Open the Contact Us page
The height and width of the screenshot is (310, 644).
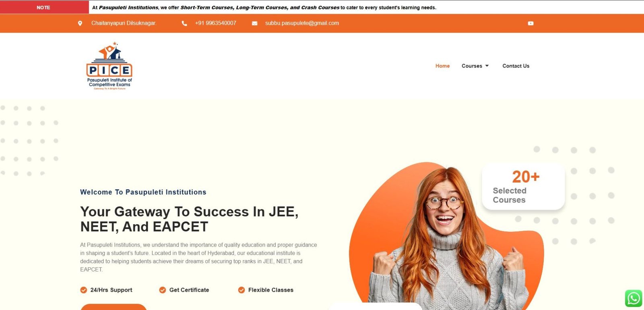(x=516, y=66)
